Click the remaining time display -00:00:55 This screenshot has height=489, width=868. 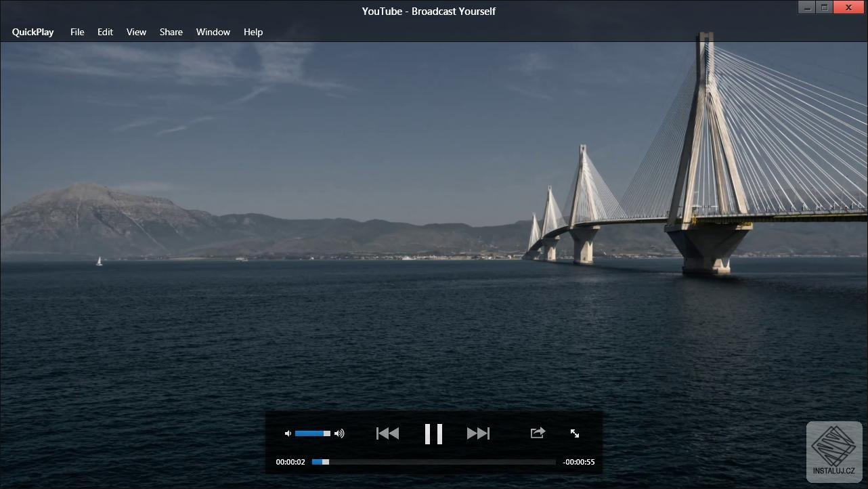pyautogui.click(x=579, y=462)
